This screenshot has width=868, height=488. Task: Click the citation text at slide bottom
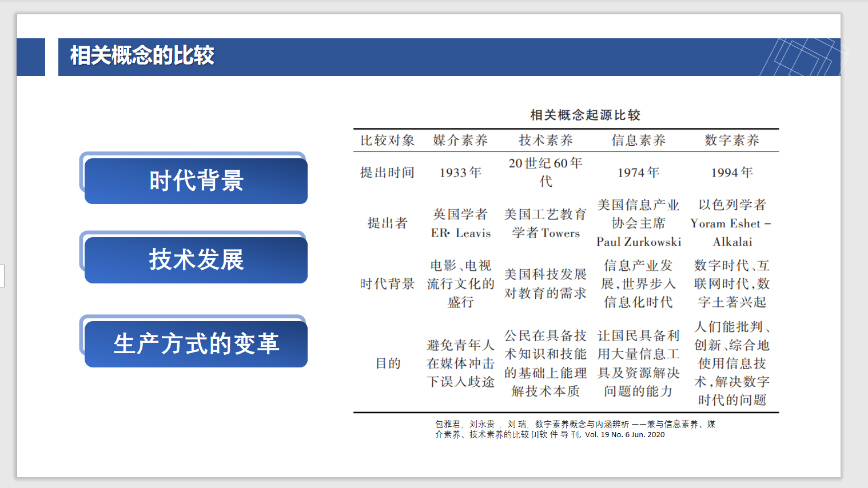pos(576,429)
